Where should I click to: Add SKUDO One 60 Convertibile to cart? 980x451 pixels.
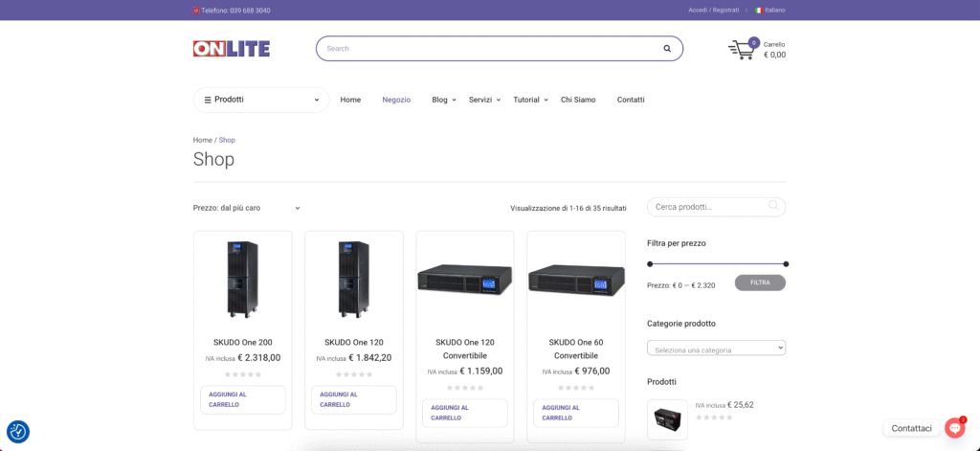pos(575,413)
